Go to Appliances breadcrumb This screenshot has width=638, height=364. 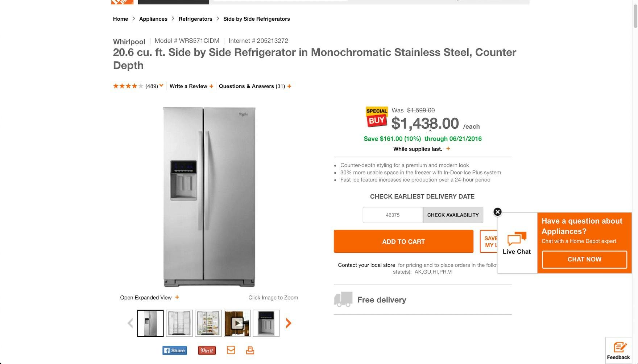[153, 19]
